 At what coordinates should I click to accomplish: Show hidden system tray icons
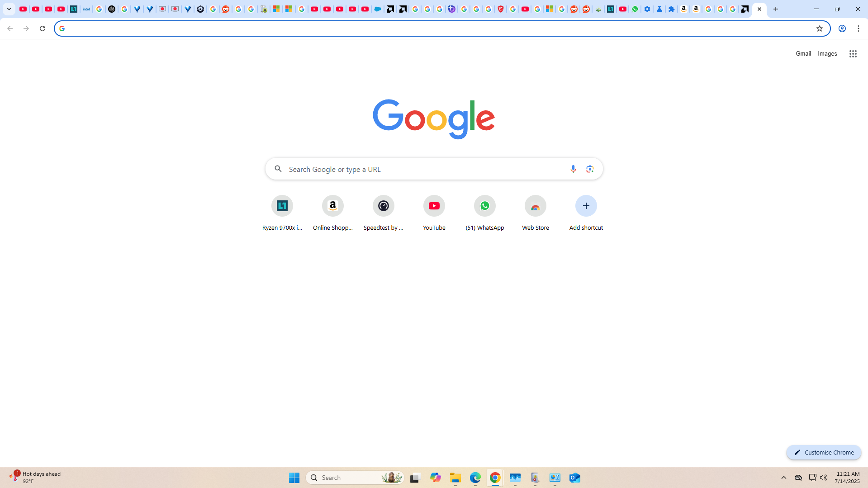pos(783,478)
